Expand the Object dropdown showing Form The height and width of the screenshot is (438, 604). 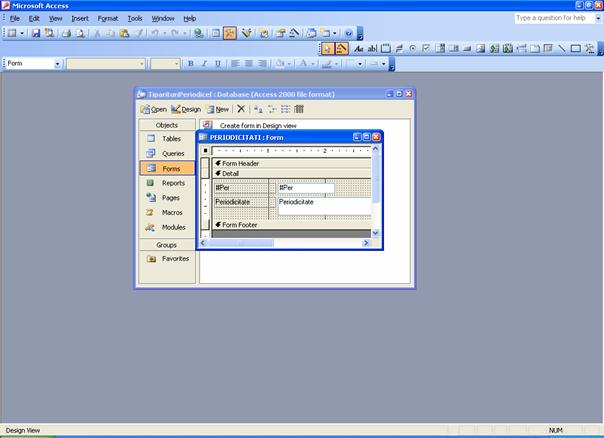[57, 64]
